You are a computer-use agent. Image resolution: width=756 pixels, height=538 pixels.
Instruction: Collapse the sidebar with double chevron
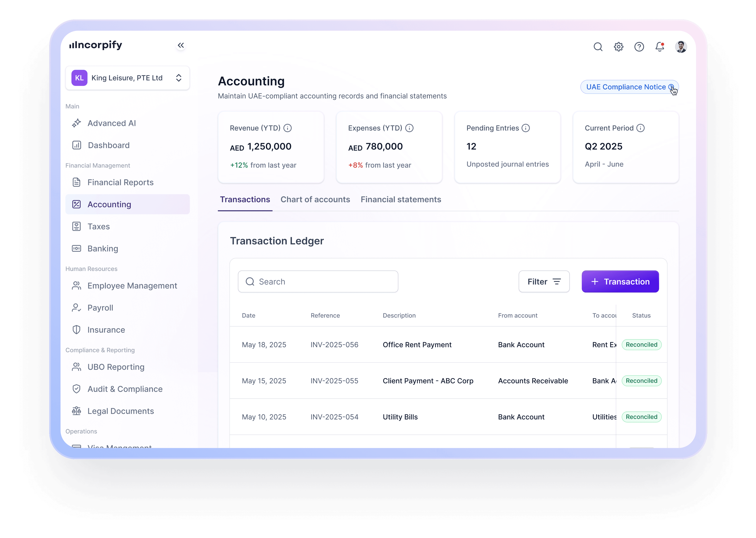point(181,45)
